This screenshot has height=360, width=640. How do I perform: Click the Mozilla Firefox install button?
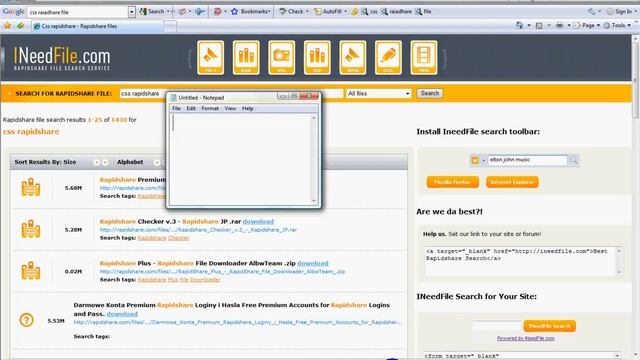[453, 182]
